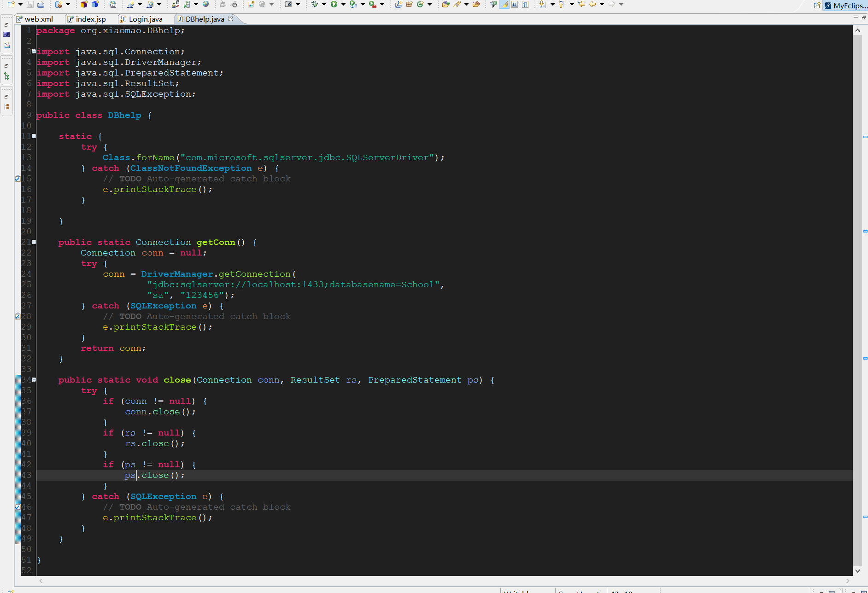Collapse the static block fold at line 11
This screenshot has height=593, width=868.
(34, 136)
